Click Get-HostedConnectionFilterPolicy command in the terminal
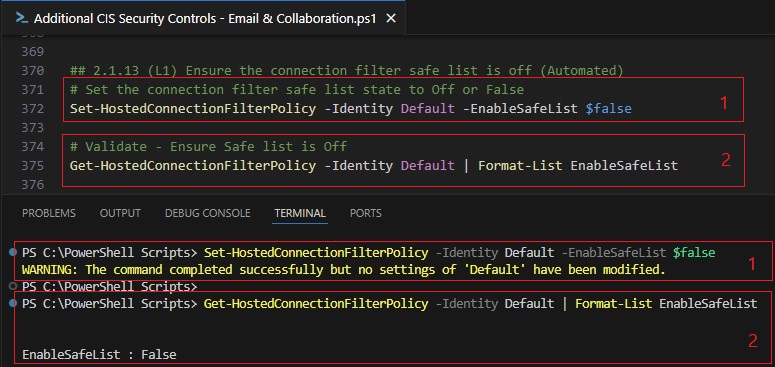The width and height of the screenshot is (775, 367). 316,303
